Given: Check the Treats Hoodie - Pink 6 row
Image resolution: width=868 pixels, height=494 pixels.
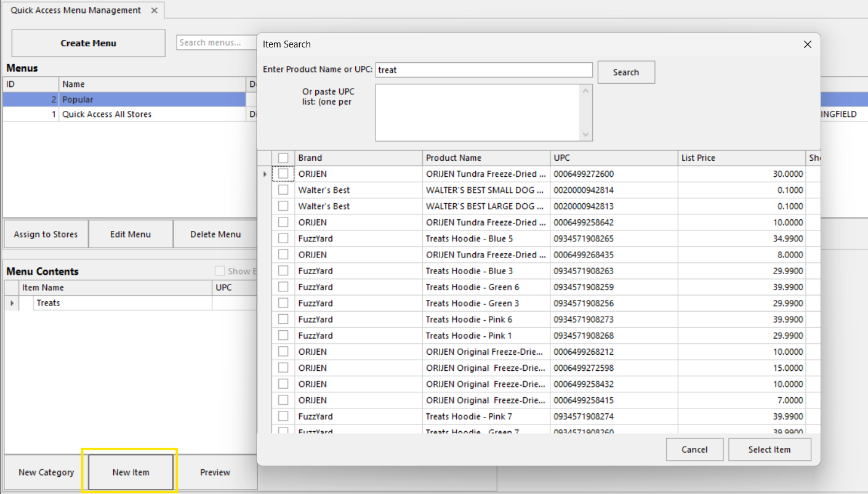Looking at the screenshot, I should [x=283, y=320].
